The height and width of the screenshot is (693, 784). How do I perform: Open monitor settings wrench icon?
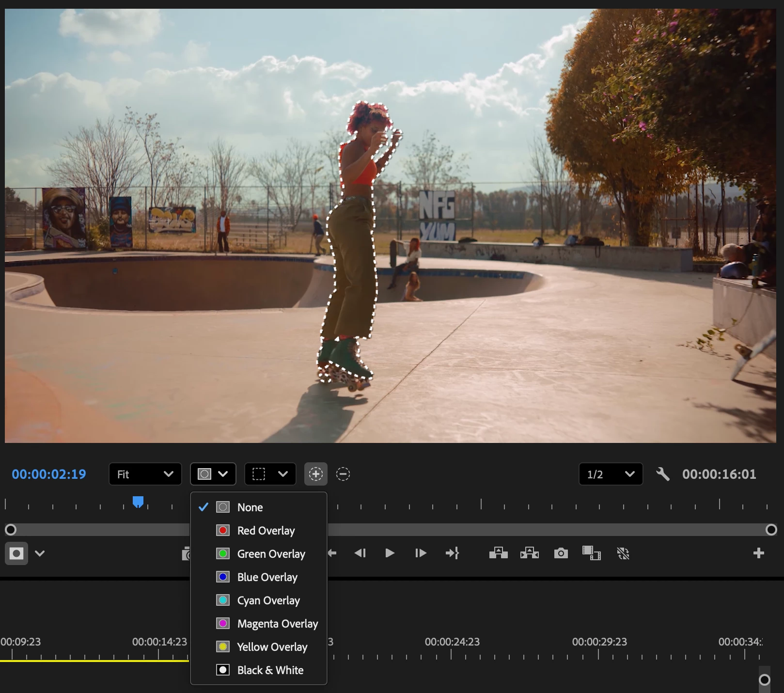click(x=662, y=474)
